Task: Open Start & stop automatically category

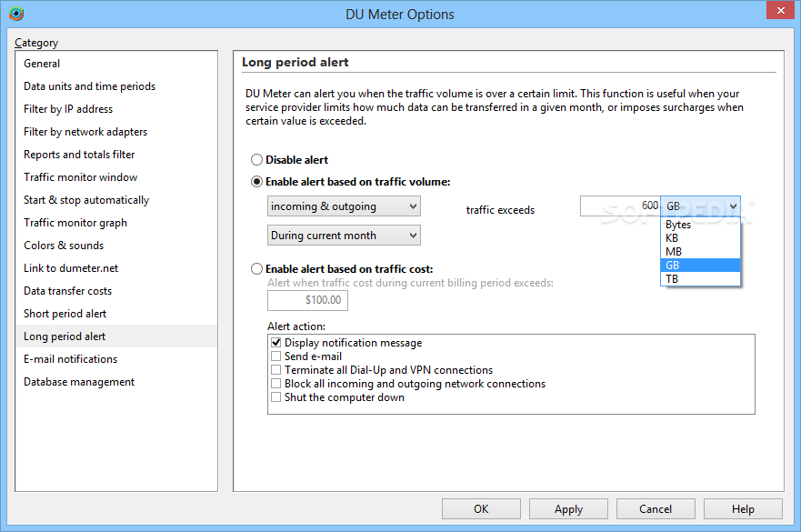Action: [116, 200]
